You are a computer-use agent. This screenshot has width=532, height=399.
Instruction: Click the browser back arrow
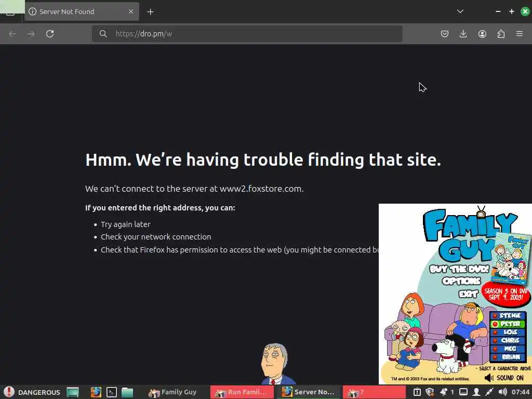[12, 34]
